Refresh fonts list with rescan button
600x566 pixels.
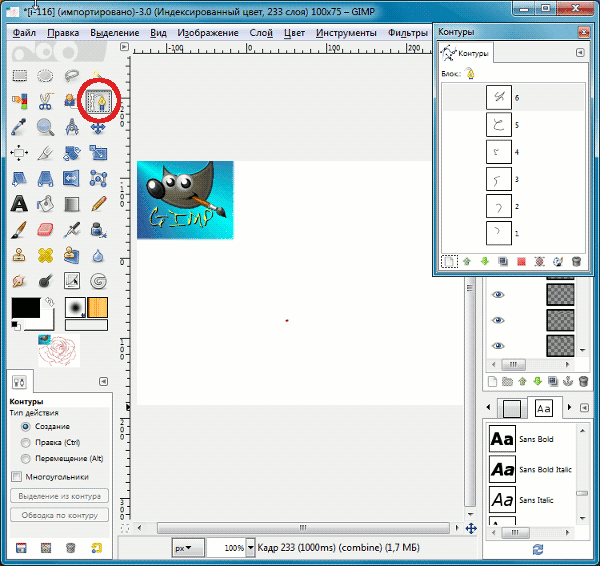coord(538,549)
